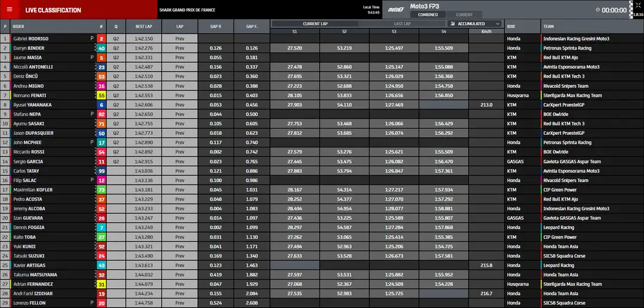644x308 pixels.
Task: Select rider Gabriel RODRIGO
Action: [x=31, y=39]
